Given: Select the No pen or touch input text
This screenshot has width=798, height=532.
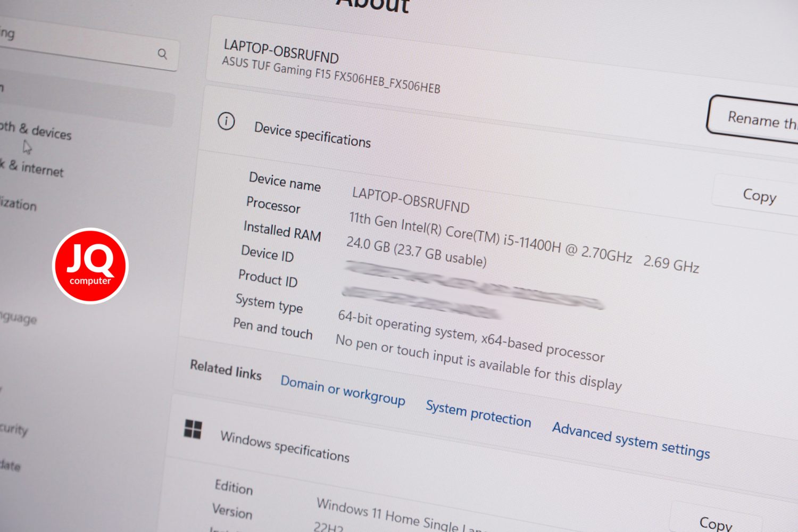Looking at the screenshot, I should point(478,362).
